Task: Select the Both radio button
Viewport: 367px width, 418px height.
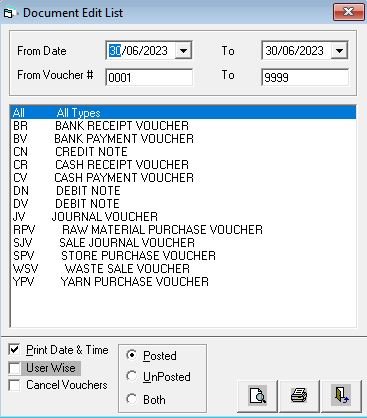Action: (x=132, y=399)
